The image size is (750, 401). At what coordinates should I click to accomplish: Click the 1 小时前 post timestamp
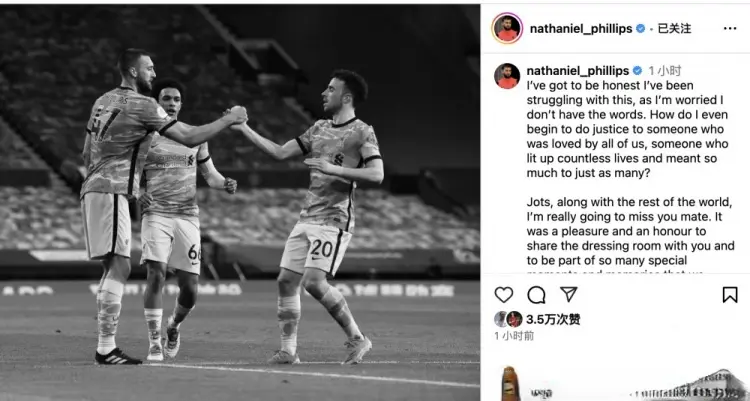514,336
